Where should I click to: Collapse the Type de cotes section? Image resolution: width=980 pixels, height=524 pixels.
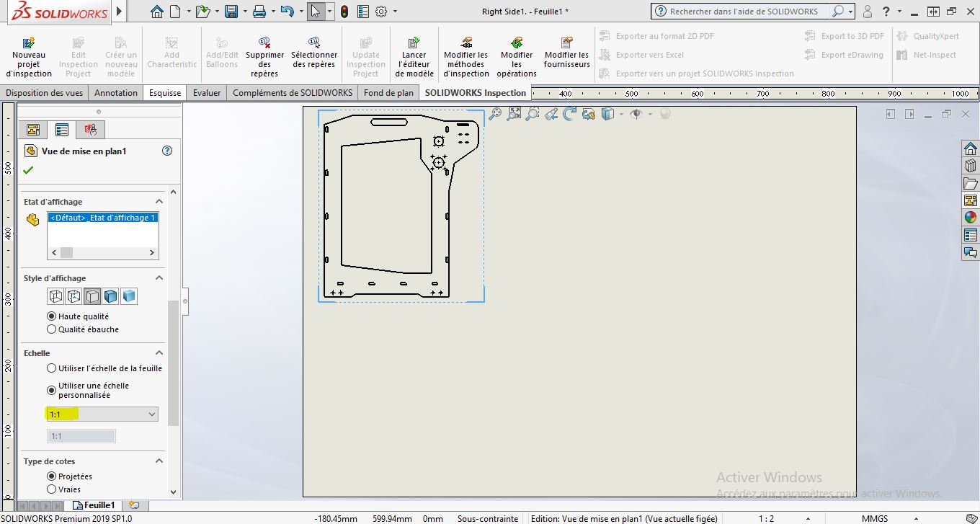[159, 461]
